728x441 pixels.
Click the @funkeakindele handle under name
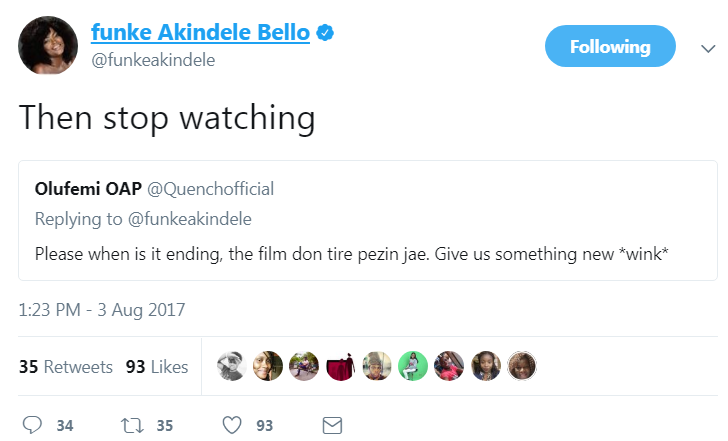(152, 60)
